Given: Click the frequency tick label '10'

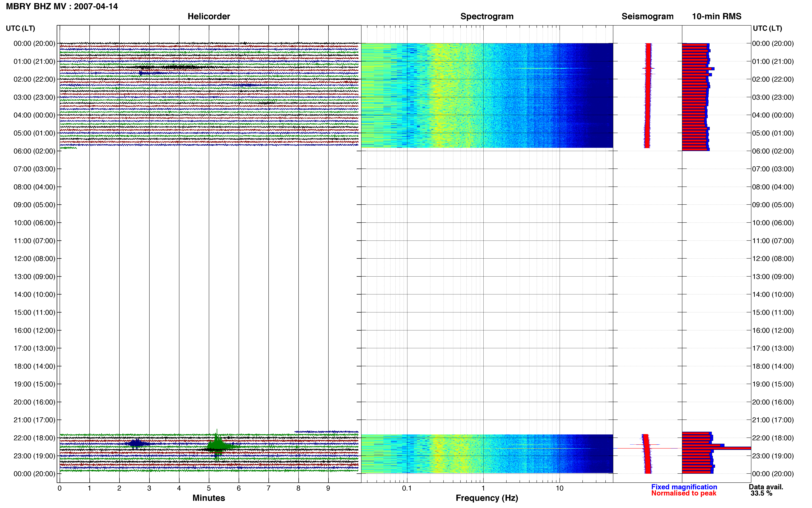Looking at the screenshot, I should click(x=559, y=488).
